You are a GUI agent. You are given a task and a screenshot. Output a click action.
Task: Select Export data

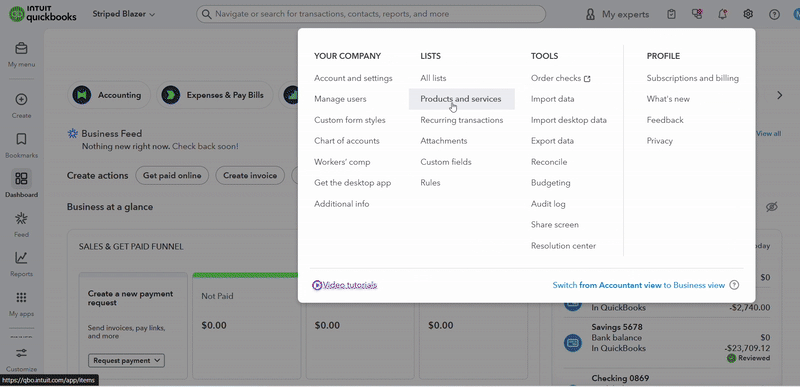pyautogui.click(x=552, y=141)
